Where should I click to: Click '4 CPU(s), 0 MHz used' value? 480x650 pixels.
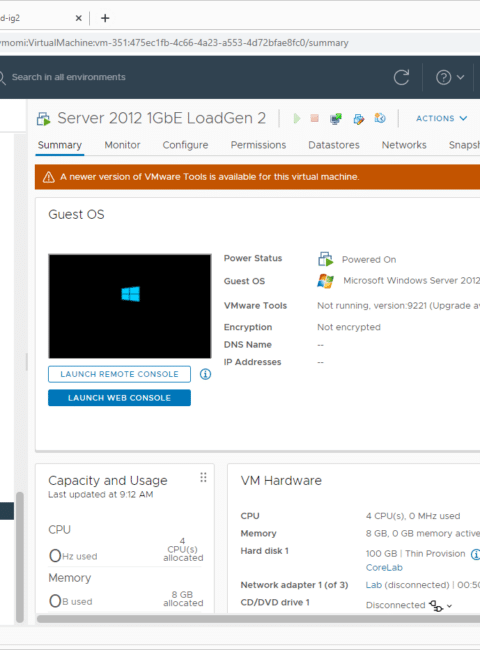pyautogui.click(x=413, y=516)
